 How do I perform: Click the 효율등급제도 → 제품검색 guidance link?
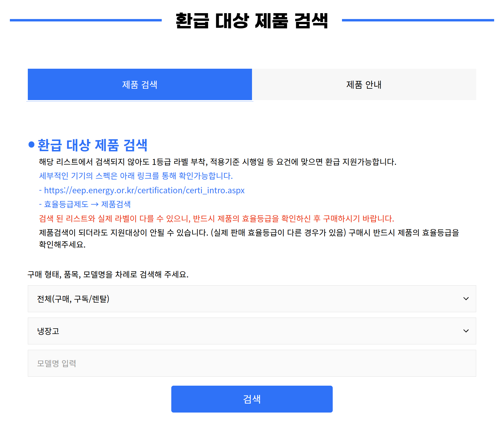click(86, 204)
